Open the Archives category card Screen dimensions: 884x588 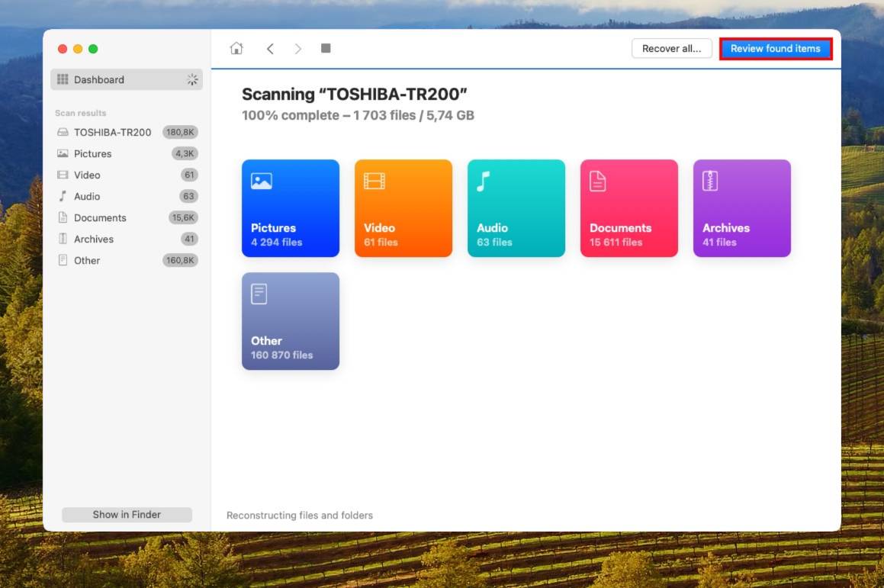[741, 207]
